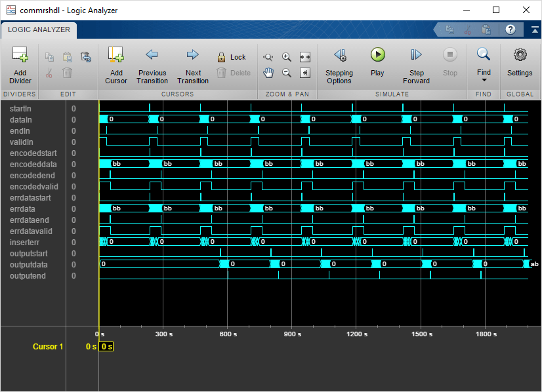Jump to the previous transition

pyautogui.click(x=152, y=56)
